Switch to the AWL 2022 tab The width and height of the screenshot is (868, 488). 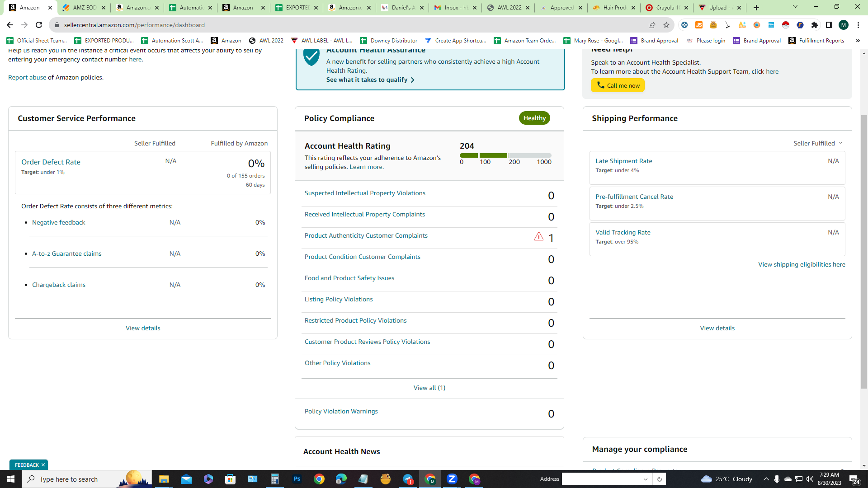point(508,8)
